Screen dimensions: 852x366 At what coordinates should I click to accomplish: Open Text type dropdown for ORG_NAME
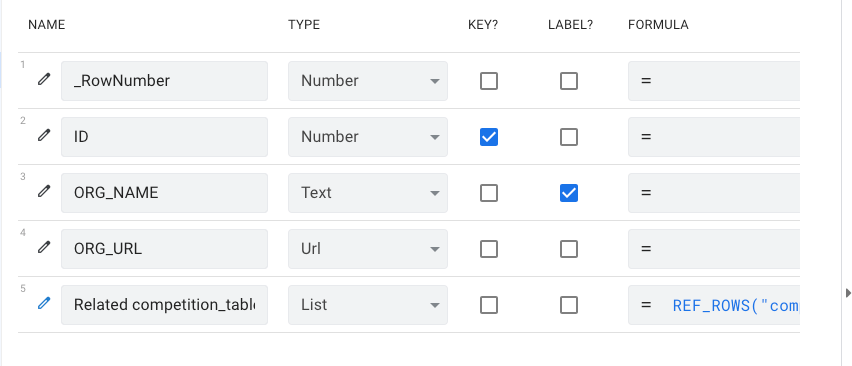[x=368, y=193]
